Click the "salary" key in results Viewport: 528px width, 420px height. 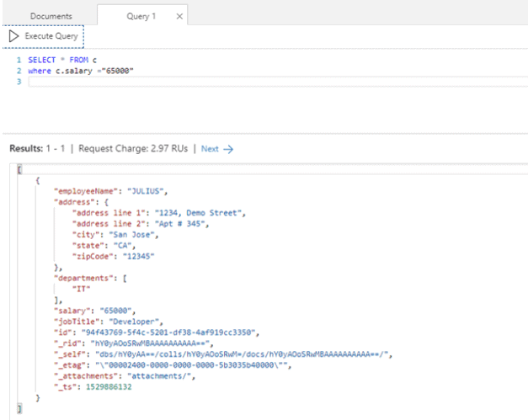72,311
